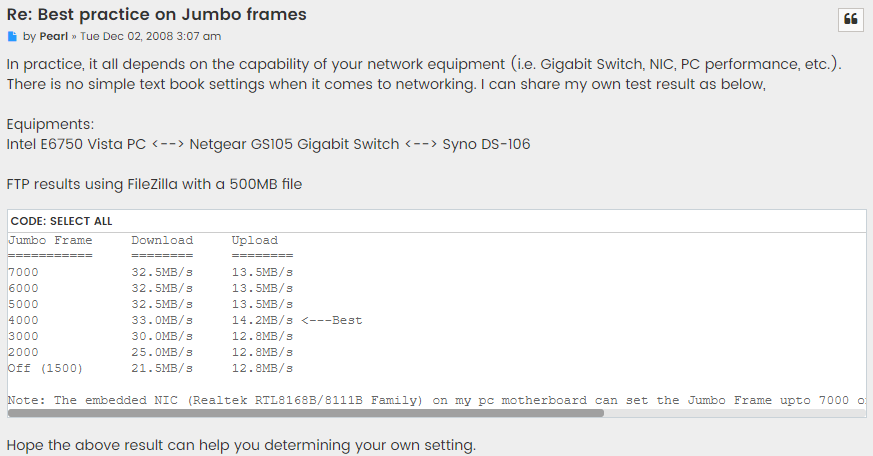Click the code box horizontal scrollbar thumb
This screenshot has height=456, width=873.
[306, 413]
